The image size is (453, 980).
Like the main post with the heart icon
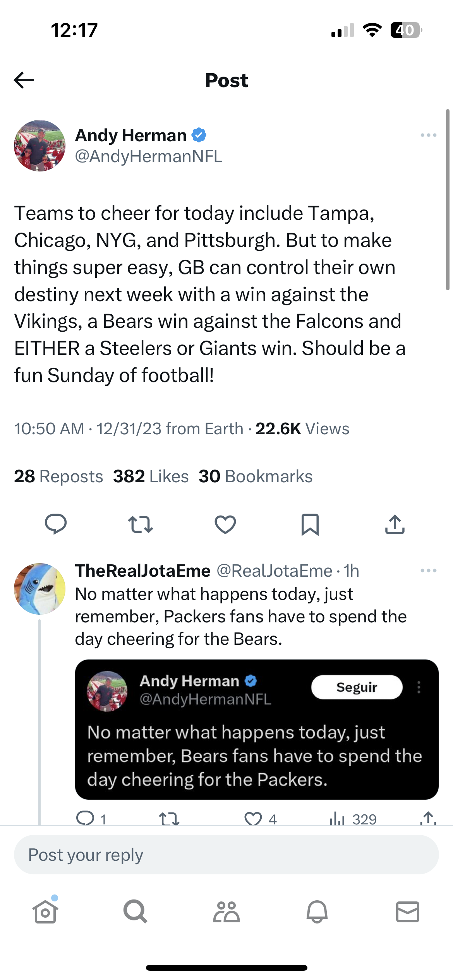(x=225, y=525)
